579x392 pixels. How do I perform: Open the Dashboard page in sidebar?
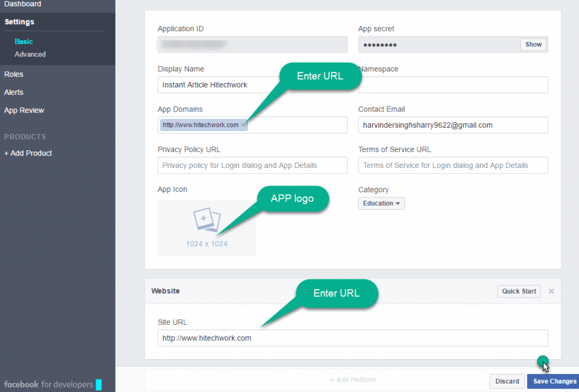click(x=23, y=4)
